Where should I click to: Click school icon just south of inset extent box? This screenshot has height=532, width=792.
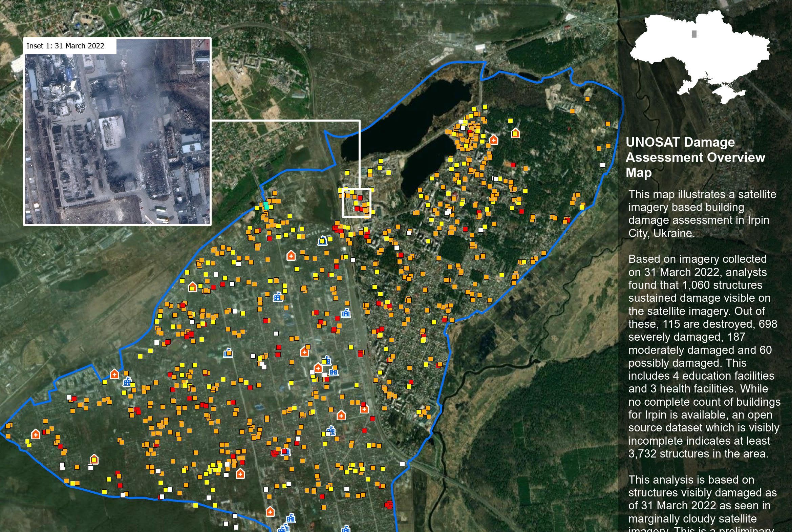[x=323, y=241]
